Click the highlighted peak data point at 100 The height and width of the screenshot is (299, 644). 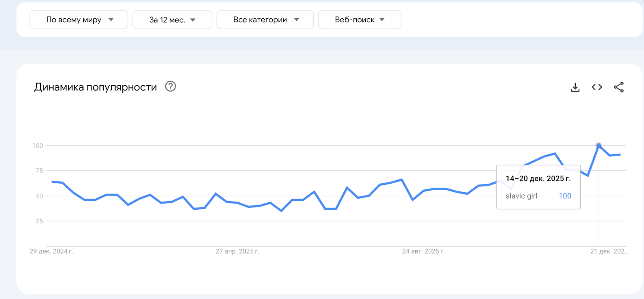click(598, 145)
